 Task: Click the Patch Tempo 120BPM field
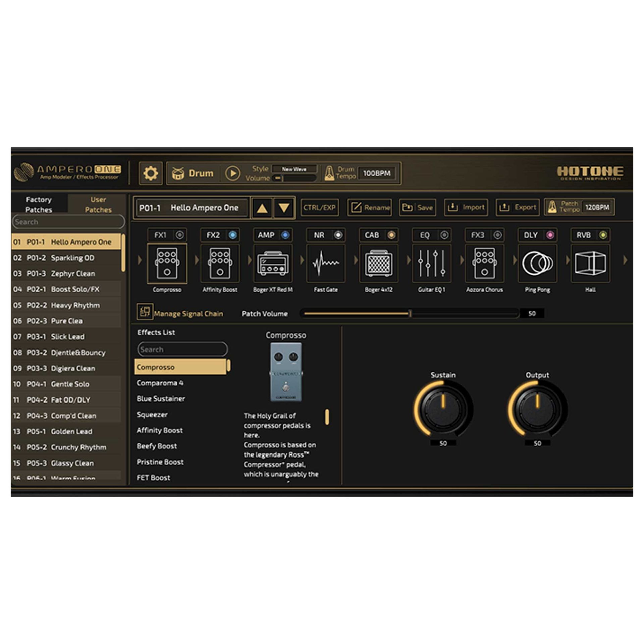tap(597, 207)
